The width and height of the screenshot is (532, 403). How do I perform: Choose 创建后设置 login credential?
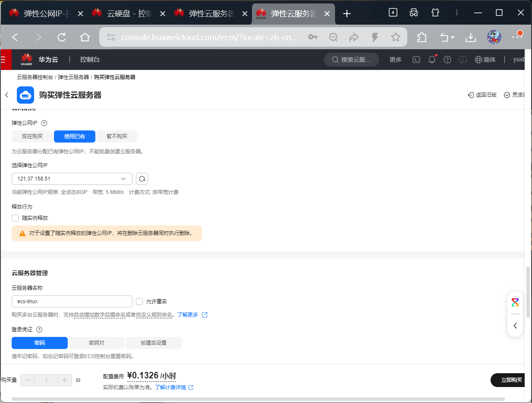pyautogui.click(x=154, y=343)
